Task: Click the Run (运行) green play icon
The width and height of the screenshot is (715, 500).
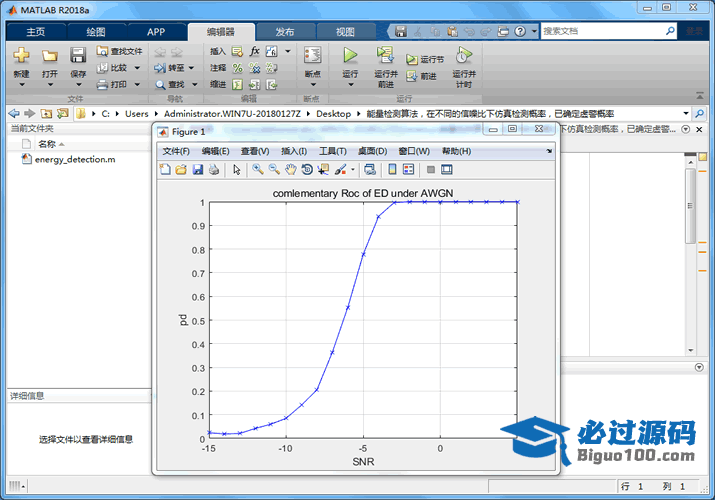Action: pyautogui.click(x=350, y=56)
